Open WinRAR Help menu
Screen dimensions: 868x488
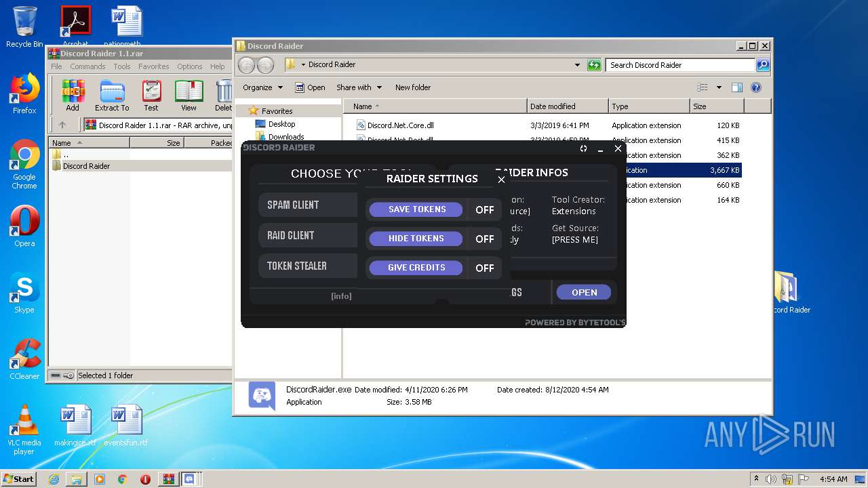(x=217, y=66)
